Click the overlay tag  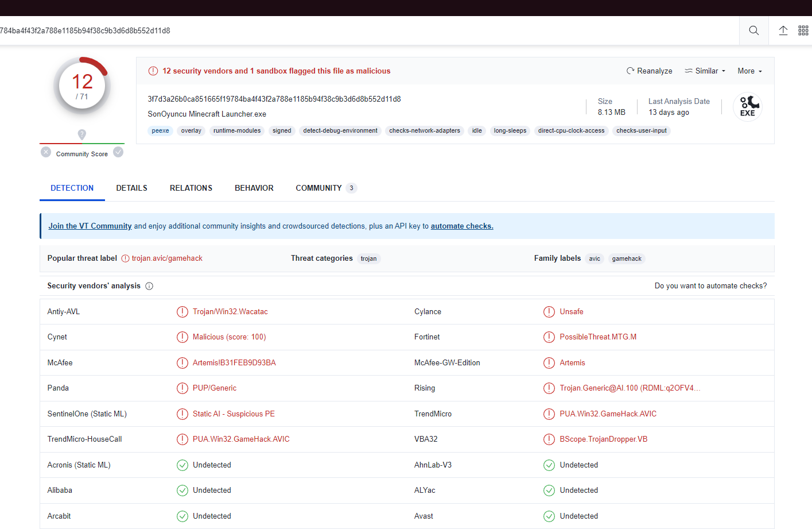pos(191,131)
